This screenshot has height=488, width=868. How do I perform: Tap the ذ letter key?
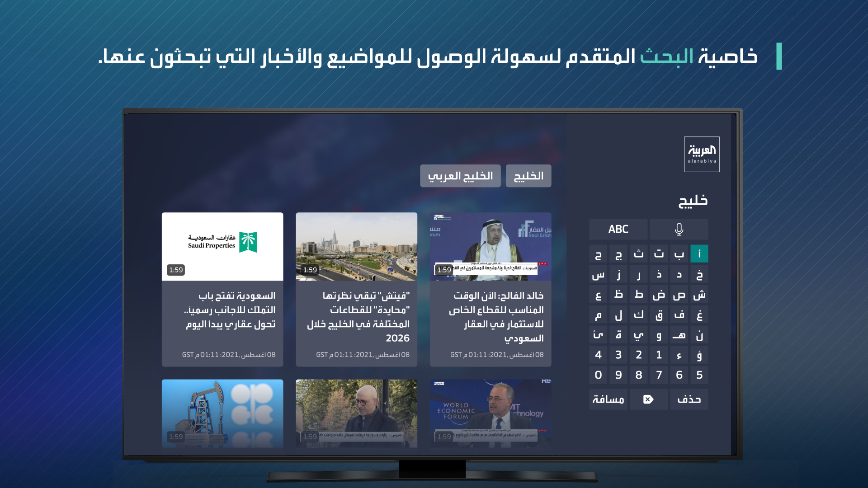659,274
